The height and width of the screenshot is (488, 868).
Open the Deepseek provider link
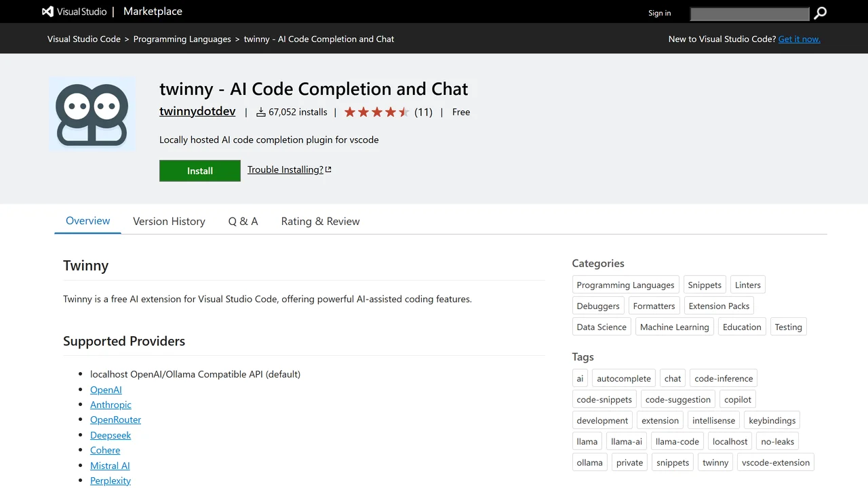click(x=111, y=435)
